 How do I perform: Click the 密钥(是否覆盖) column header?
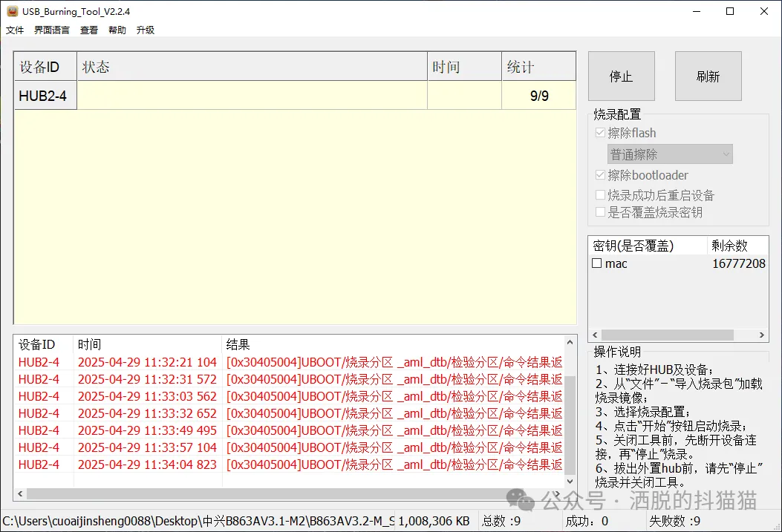648,246
